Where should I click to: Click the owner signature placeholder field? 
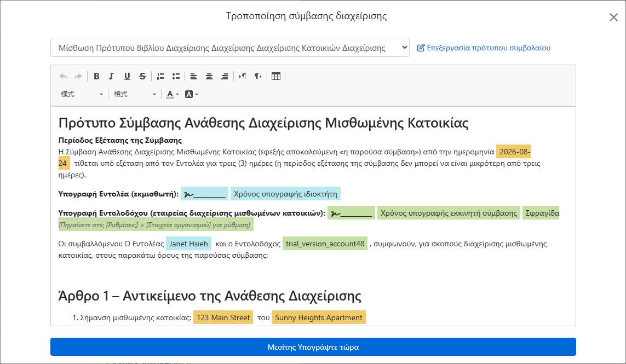tap(204, 194)
